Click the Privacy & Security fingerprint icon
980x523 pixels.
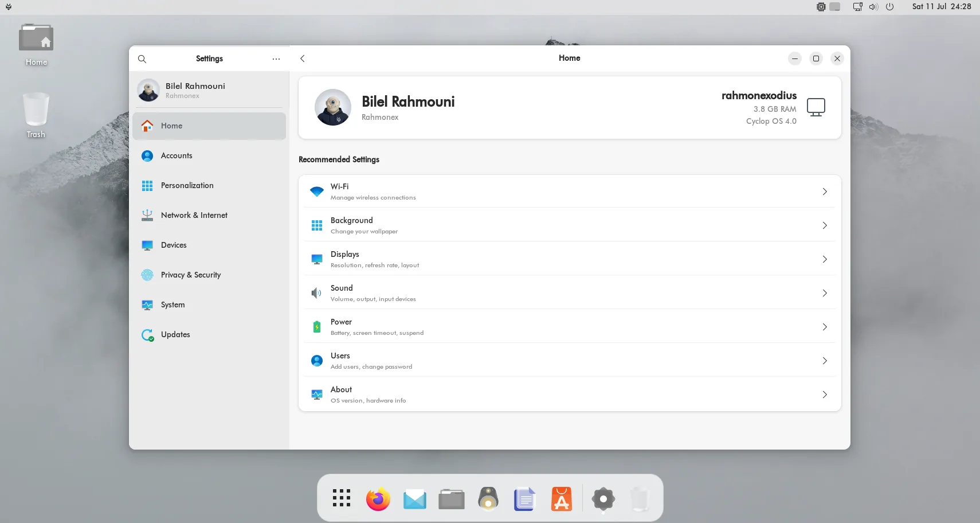coord(147,275)
